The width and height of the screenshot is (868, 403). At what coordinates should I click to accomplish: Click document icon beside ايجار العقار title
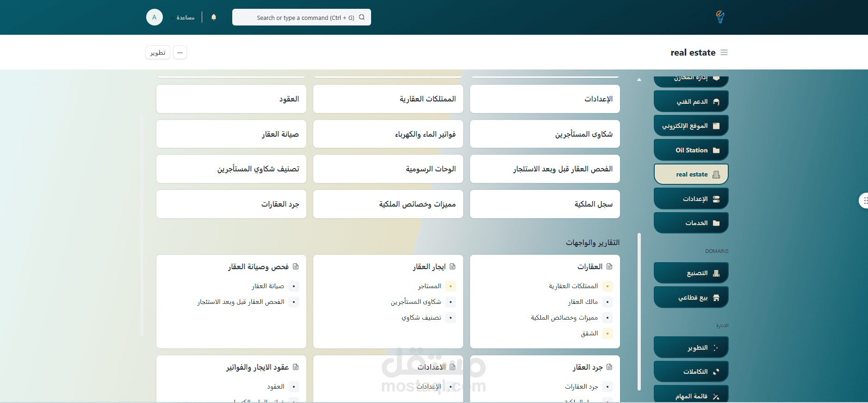coord(453,266)
